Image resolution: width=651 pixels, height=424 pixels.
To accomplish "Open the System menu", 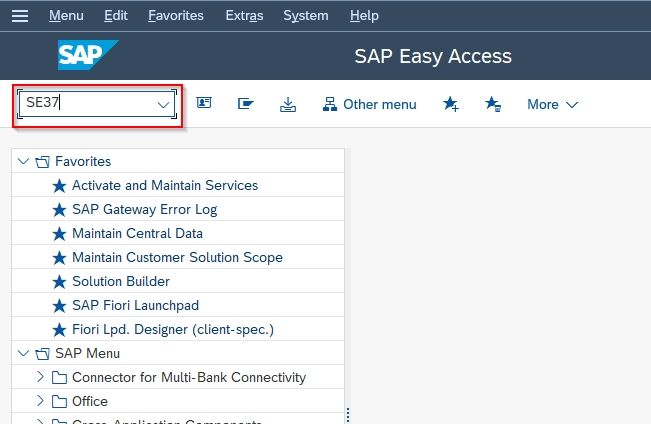I will coord(306,16).
